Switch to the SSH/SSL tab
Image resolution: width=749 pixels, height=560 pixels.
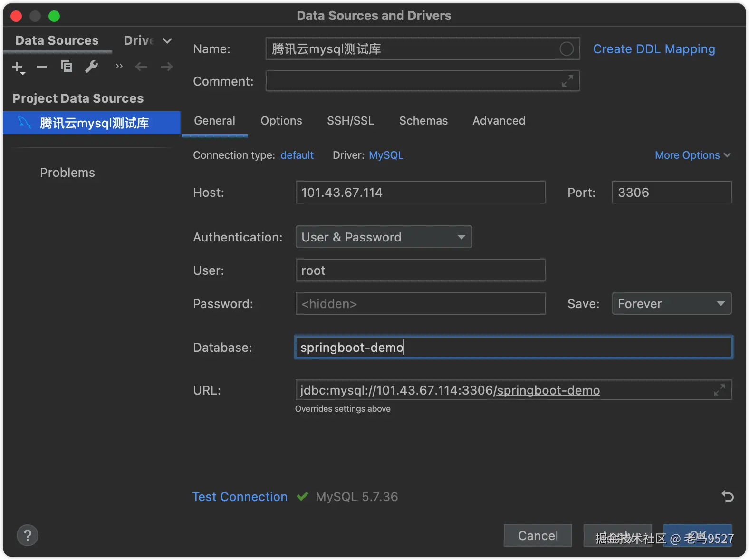350,121
